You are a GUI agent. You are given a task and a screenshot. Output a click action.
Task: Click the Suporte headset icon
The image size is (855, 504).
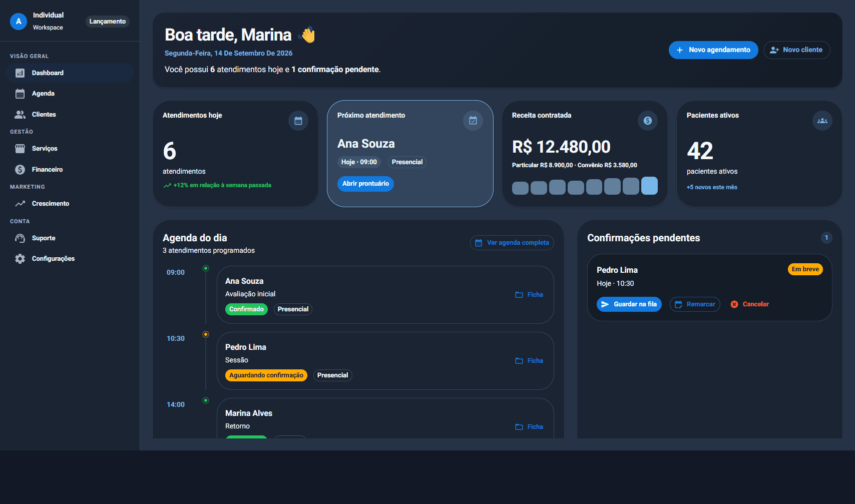20,238
